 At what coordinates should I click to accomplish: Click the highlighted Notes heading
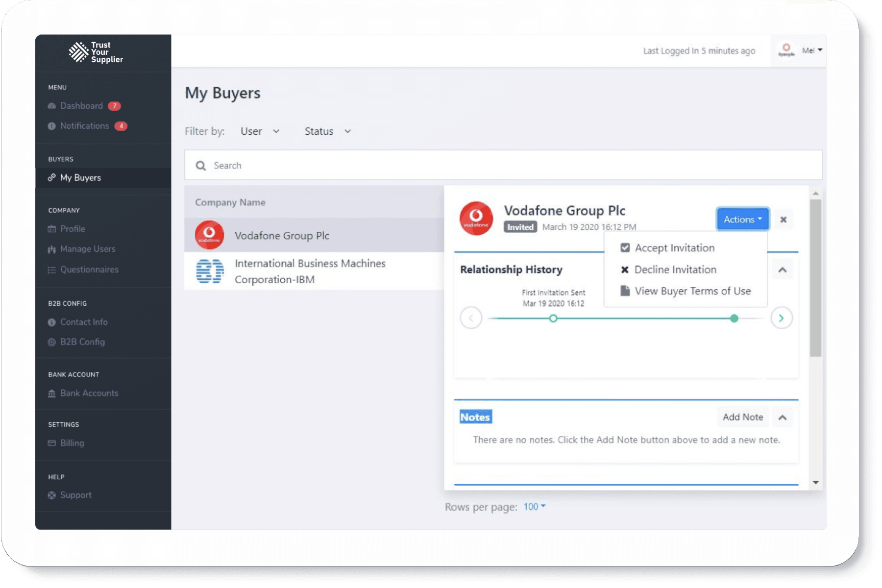pos(475,417)
